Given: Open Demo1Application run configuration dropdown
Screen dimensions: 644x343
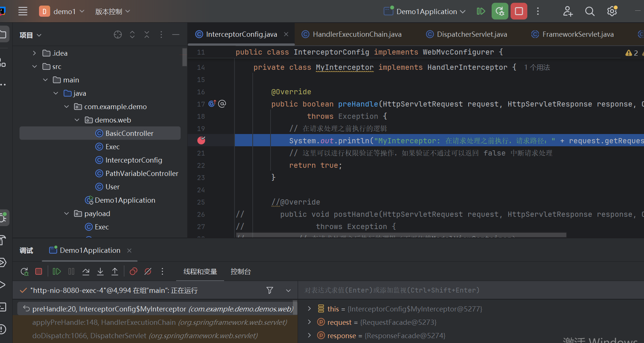Looking at the screenshot, I should [425, 12].
